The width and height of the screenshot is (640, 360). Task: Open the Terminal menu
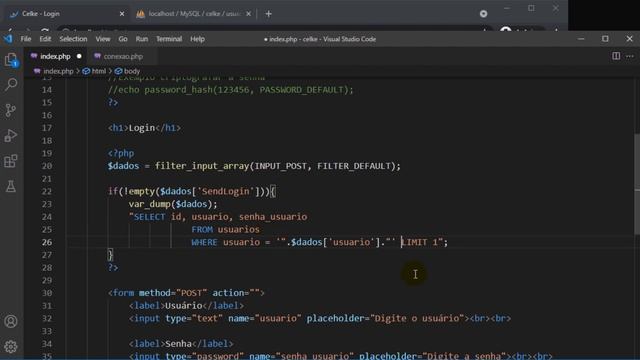click(169, 39)
